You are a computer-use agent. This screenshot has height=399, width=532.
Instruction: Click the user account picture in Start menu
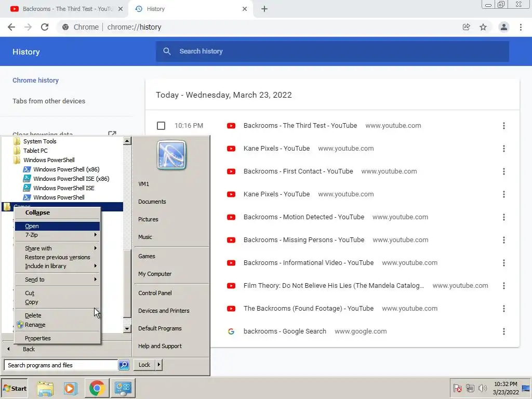pyautogui.click(x=171, y=155)
